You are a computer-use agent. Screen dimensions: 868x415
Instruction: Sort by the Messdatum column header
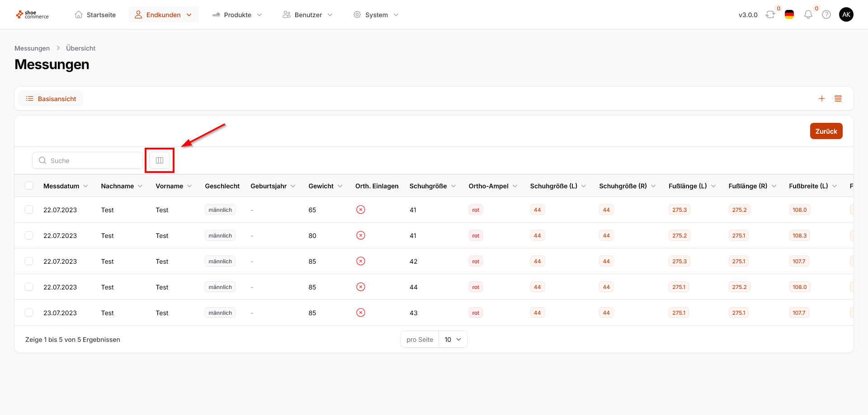tap(61, 186)
